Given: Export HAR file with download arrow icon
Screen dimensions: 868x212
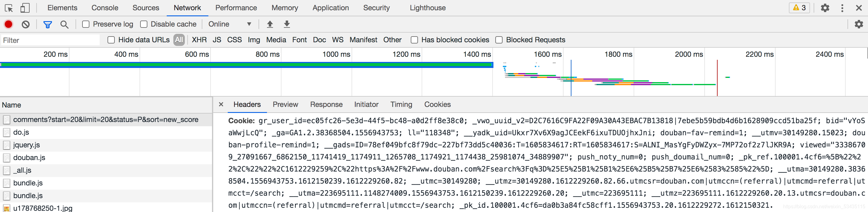Looking at the screenshot, I should click(x=287, y=24).
